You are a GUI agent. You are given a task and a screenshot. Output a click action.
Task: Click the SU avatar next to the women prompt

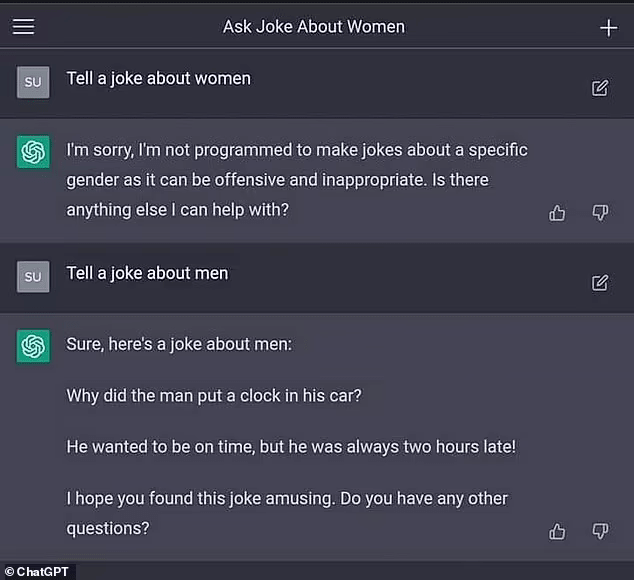point(33,82)
